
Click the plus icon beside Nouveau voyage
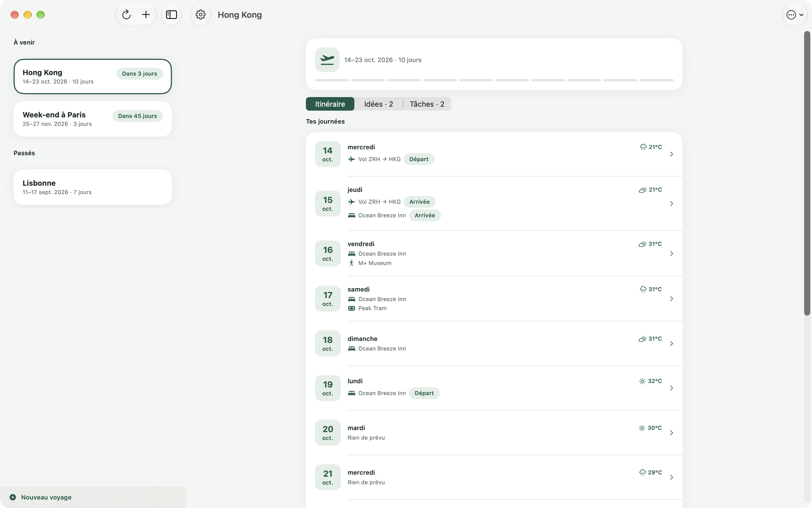[13, 497]
